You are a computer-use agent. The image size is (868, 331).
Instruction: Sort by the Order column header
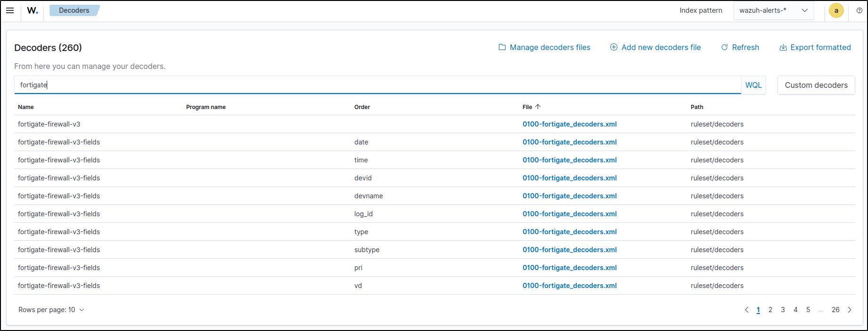coord(362,107)
